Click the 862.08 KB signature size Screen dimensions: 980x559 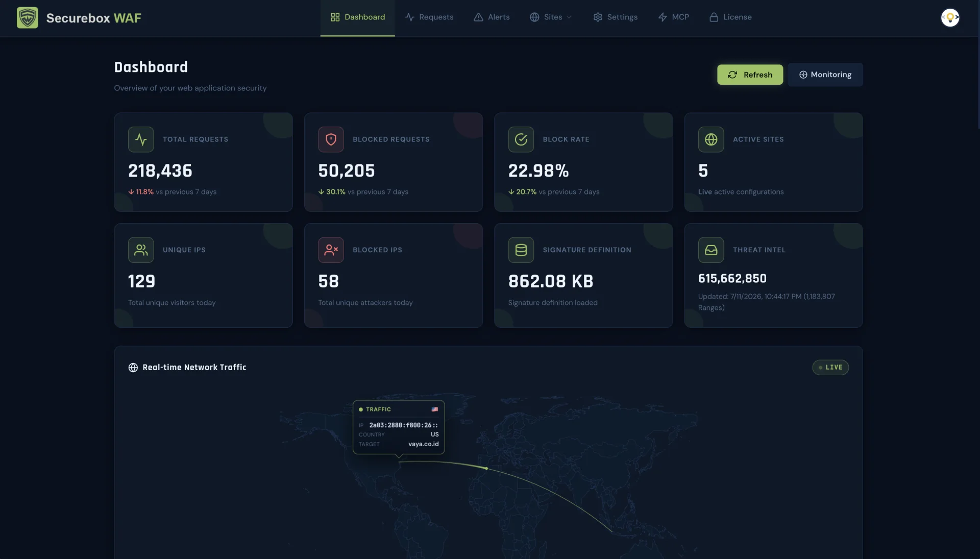(x=551, y=281)
